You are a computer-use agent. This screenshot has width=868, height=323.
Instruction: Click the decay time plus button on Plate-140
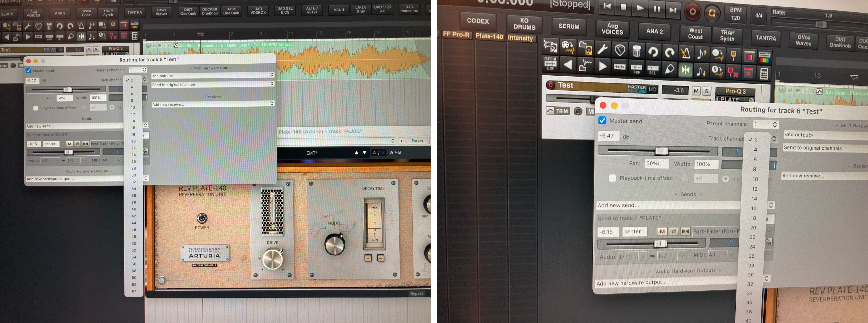point(381,258)
